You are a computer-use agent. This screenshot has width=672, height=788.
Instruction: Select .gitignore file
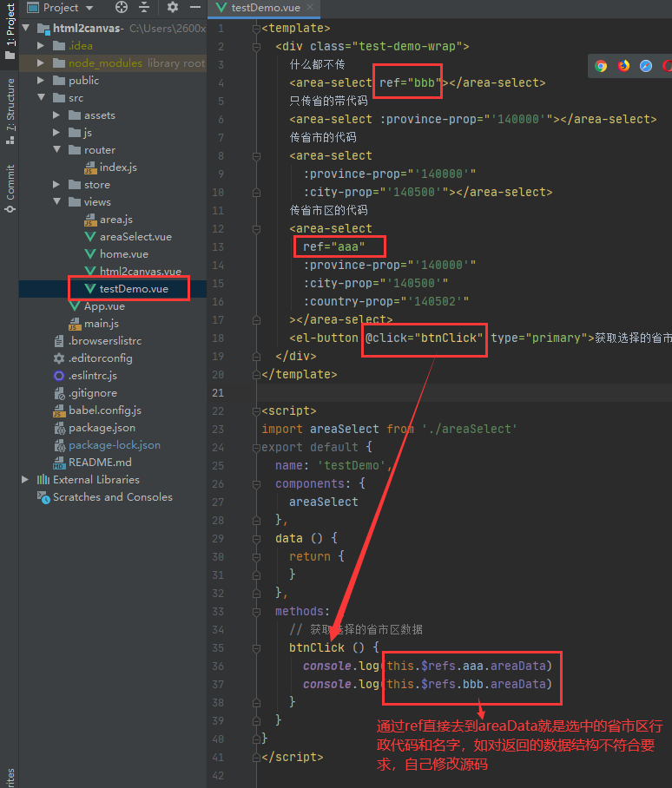(x=93, y=393)
